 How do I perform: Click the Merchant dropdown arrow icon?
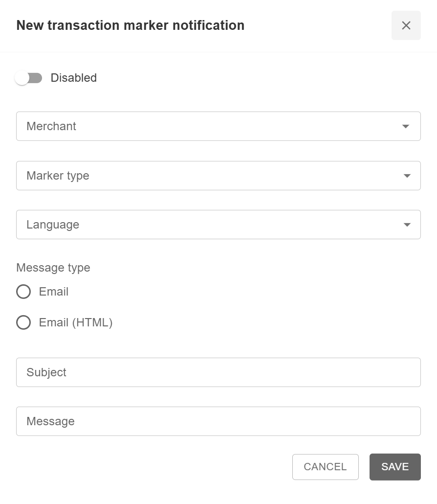(405, 126)
